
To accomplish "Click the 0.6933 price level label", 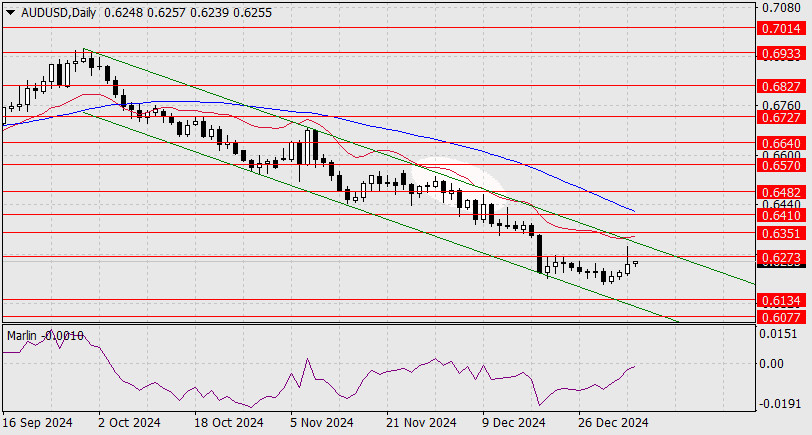I will pyautogui.click(x=781, y=53).
